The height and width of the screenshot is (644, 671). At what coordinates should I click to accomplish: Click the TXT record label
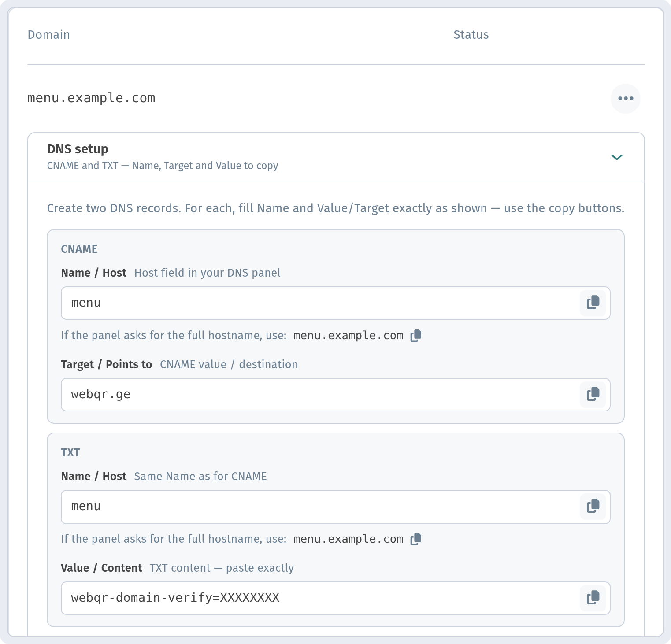click(x=70, y=452)
